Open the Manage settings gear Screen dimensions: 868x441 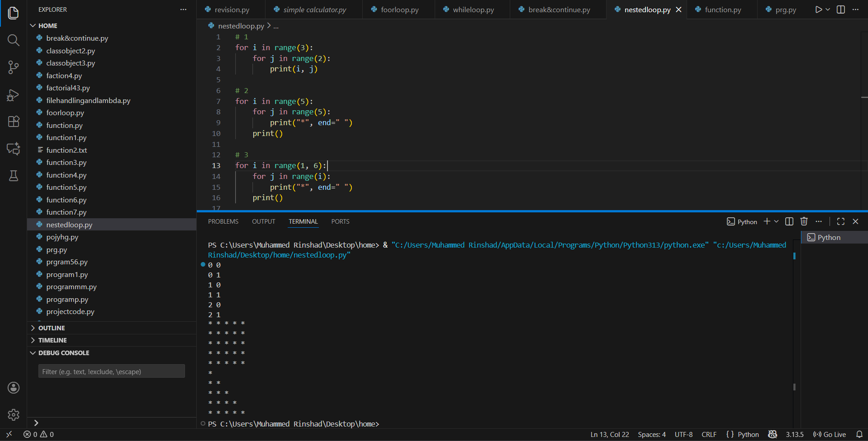click(x=13, y=415)
